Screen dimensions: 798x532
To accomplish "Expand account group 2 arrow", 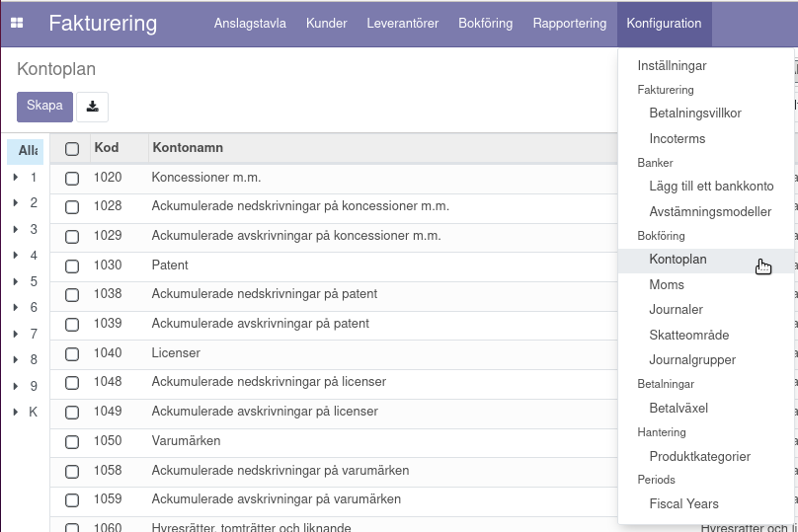I will (x=16, y=202).
